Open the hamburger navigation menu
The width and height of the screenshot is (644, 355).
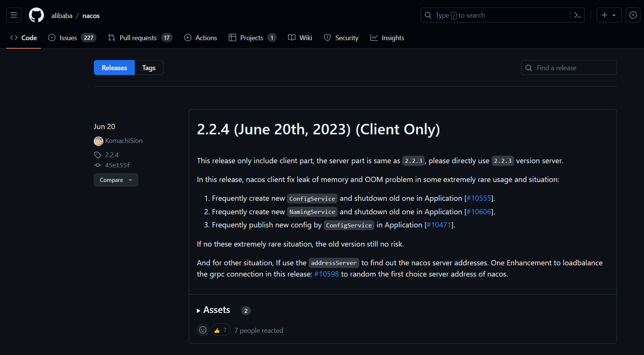click(14, 15)
